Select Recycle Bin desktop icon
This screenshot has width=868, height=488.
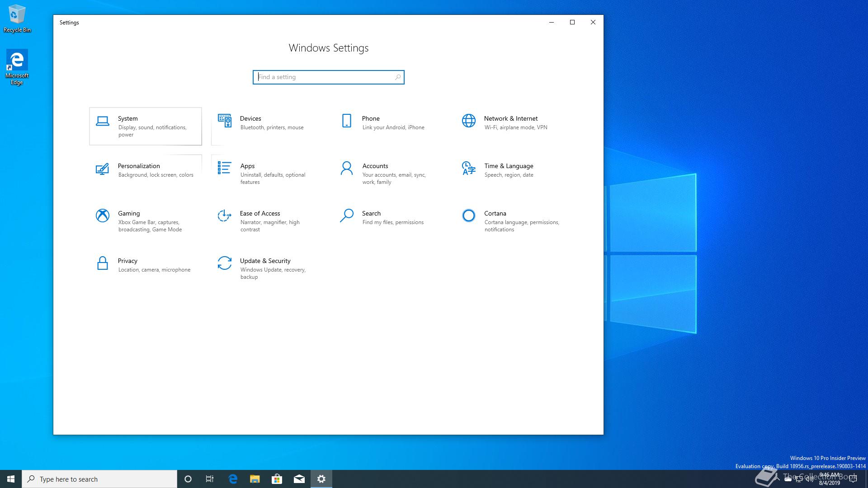point(17,19)
